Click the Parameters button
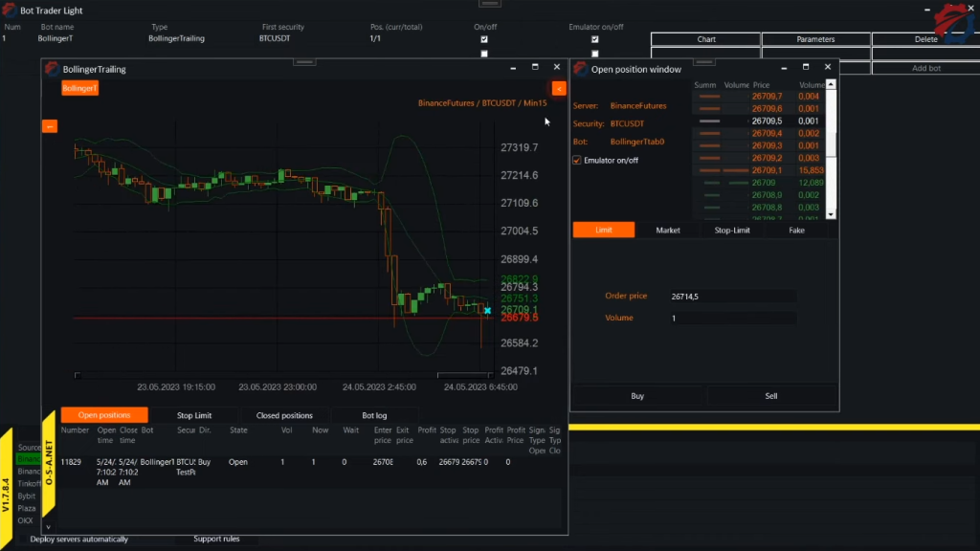Viewport: 980px width, 551px height. (815, 39)
